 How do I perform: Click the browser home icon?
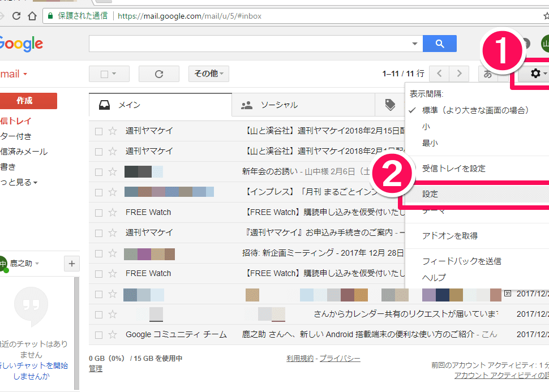tap(32, 16)
